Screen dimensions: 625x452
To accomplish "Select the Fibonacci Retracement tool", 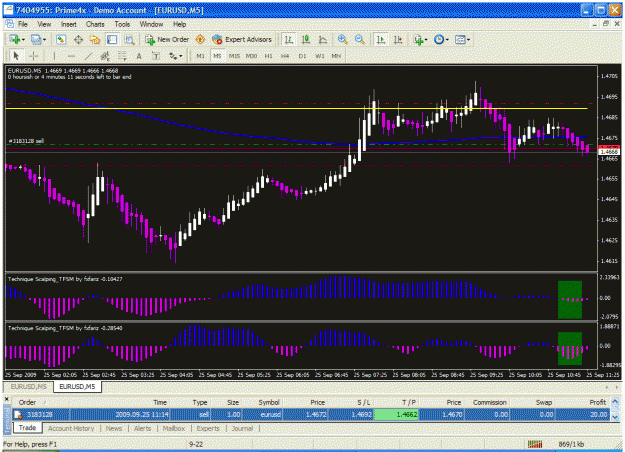I will 122,56.
